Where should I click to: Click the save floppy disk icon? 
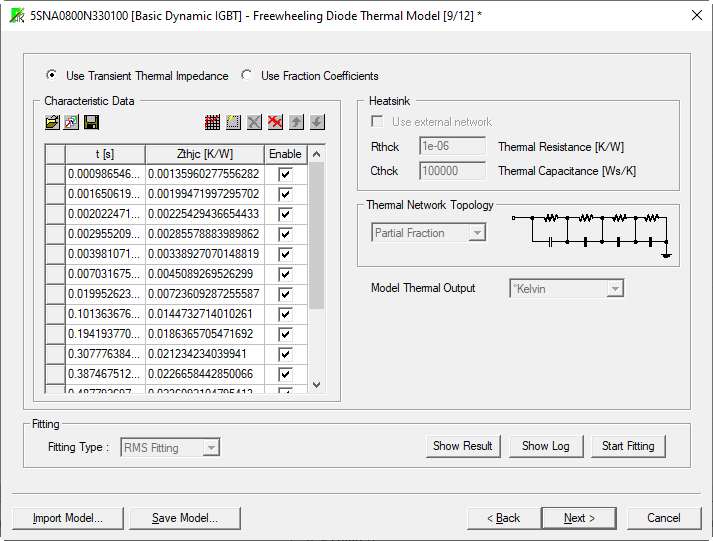coord(91,122)
